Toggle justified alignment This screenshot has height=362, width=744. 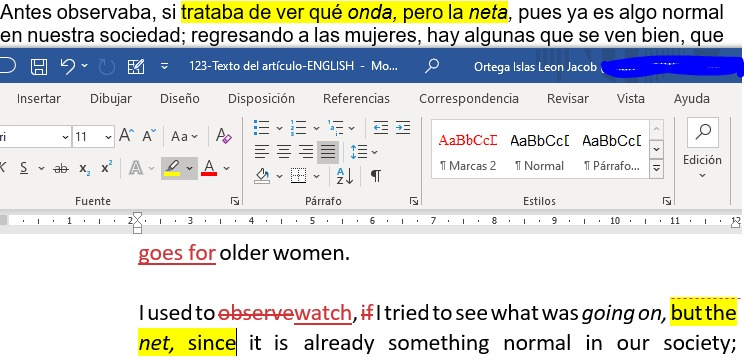[328, 152]
